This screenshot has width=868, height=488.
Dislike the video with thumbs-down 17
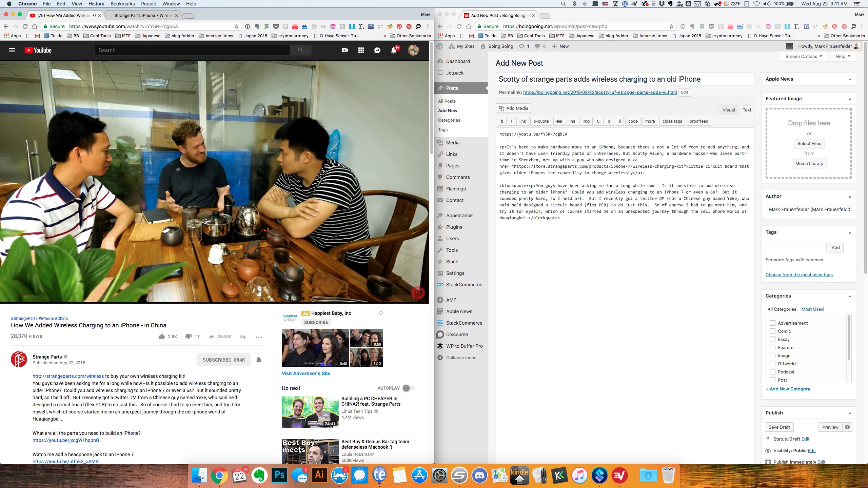coord(193,337)
